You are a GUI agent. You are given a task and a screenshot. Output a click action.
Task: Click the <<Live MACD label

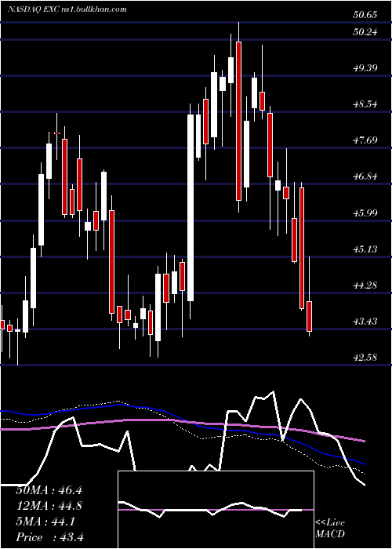click(x=330, y=529)
